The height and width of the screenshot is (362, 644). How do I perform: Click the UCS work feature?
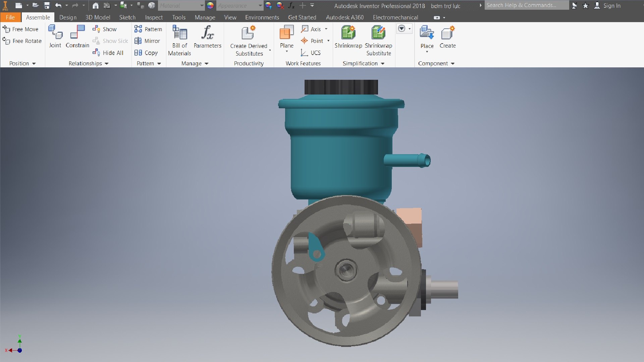click(311, 53)
